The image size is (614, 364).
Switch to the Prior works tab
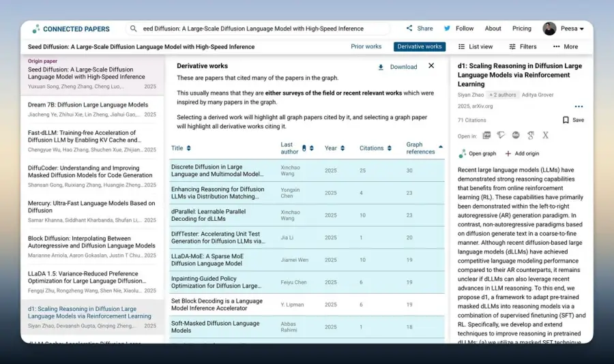coord(366,46)
